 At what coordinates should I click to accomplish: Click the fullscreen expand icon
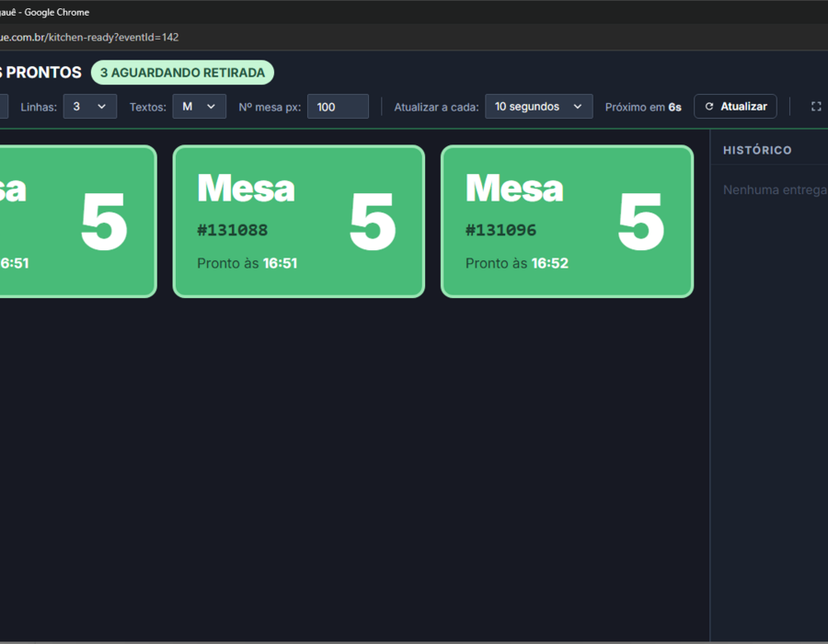[x=816, y=107]
